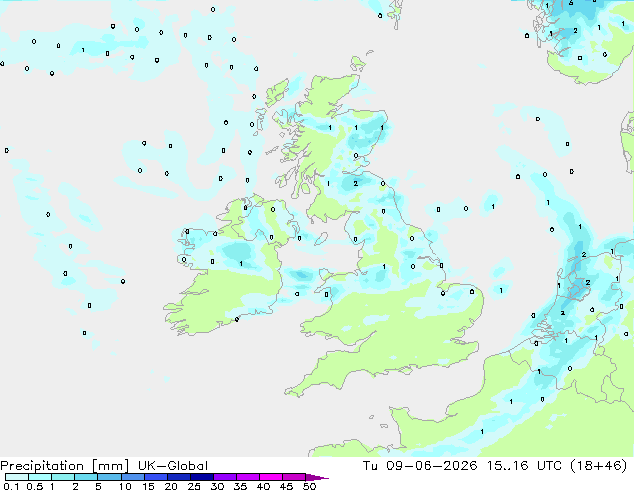This screenshot has width=634, height=490.
Task: Select the 1–2 mm legend color swatch
Action: click(63, 477)
